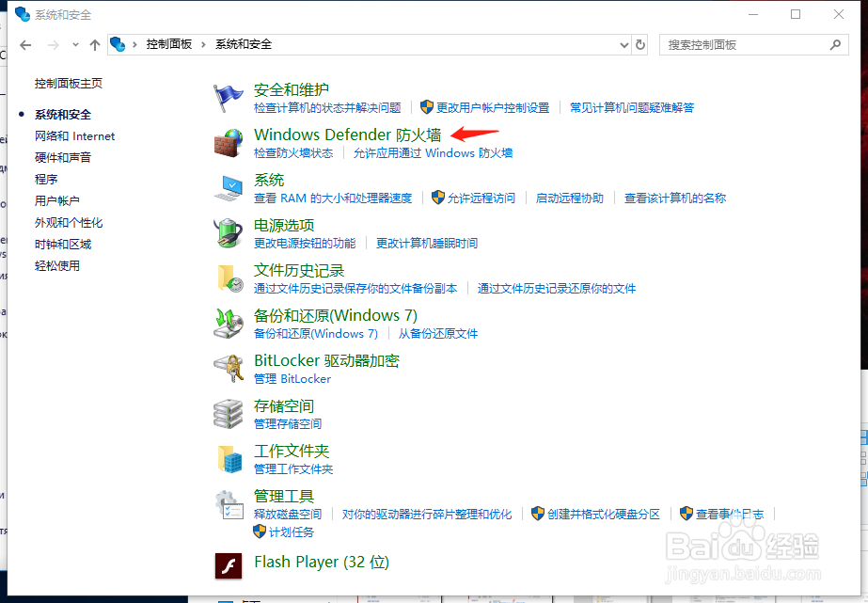
Task: Click the shield icon beside 更改用户帐户控制设置
Action: (x=426, y=107)
